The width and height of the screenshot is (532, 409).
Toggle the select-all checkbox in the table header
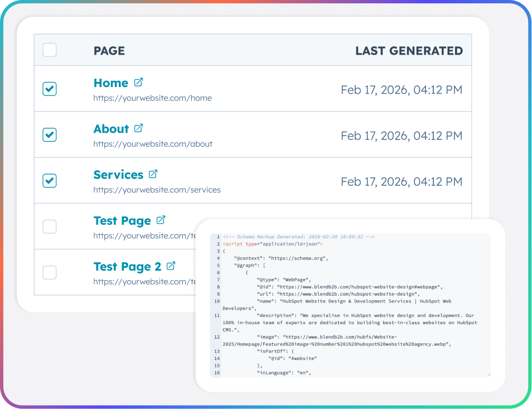point(50,50)
